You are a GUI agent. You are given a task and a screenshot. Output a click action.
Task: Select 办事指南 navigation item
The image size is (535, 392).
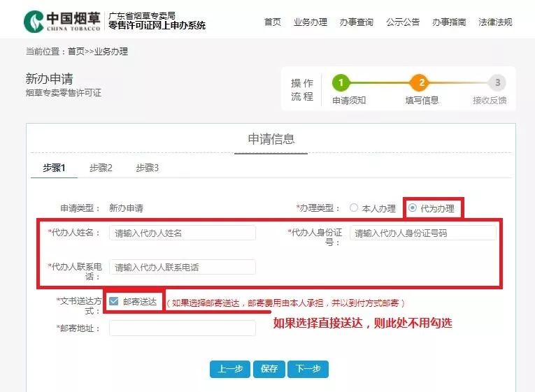click(x=449, y=22)
